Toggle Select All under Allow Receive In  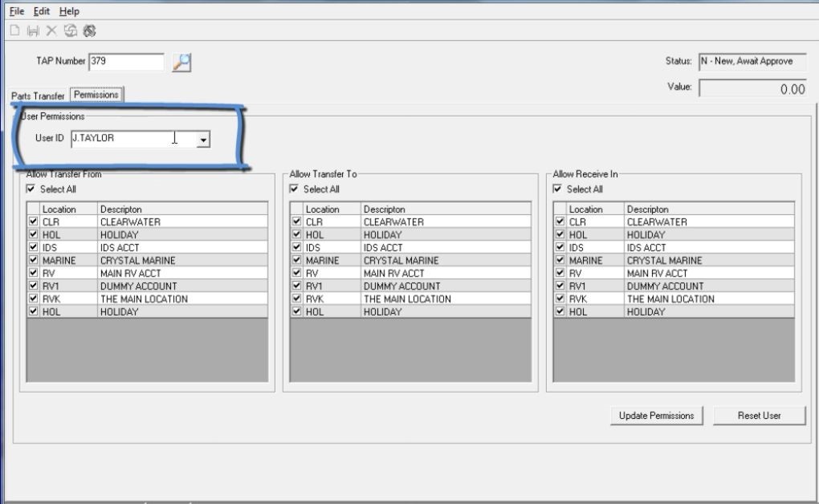(x=557, y=189)
